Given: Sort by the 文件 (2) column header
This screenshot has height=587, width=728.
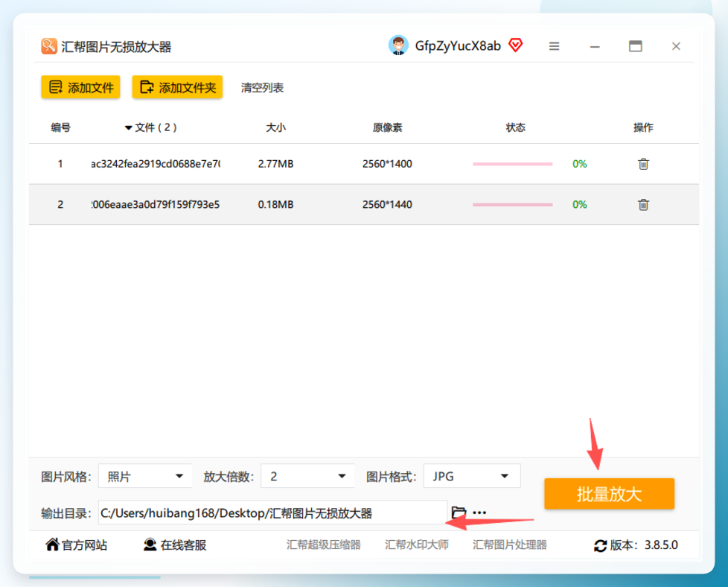Looking at the screenshot, I should click(x=151, y=127).
